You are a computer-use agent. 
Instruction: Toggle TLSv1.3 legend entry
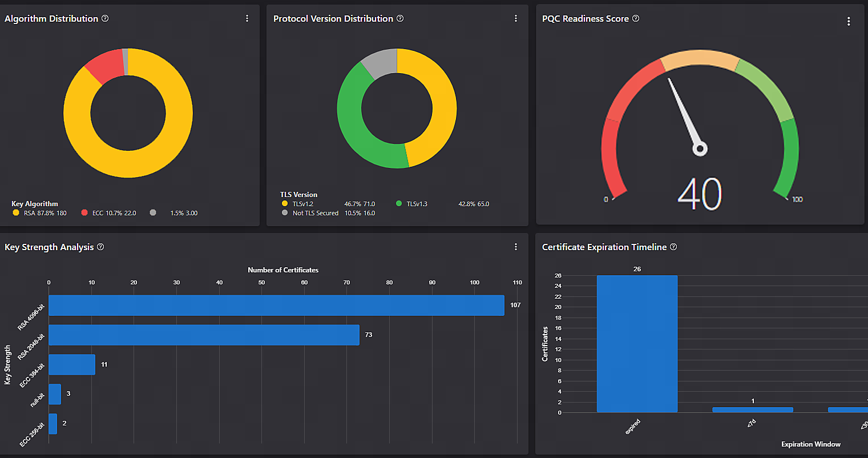click(417, 204)
